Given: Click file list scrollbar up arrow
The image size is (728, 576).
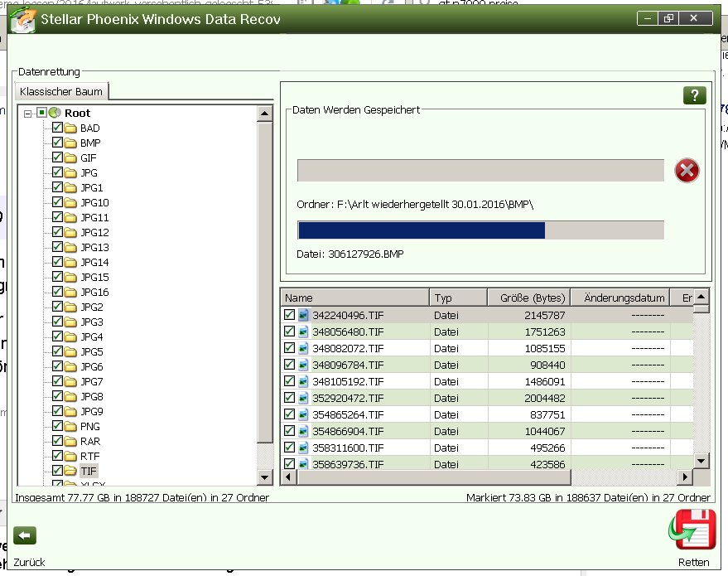Looking at the screenshot, I should (701, 297).
